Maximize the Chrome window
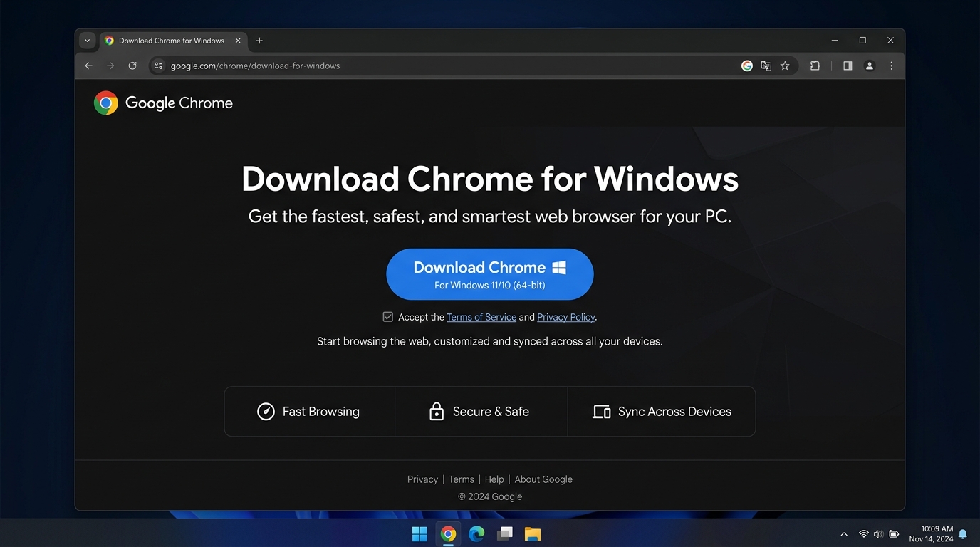The width and height of the screenshot is (980, 547). pos(862,41)
